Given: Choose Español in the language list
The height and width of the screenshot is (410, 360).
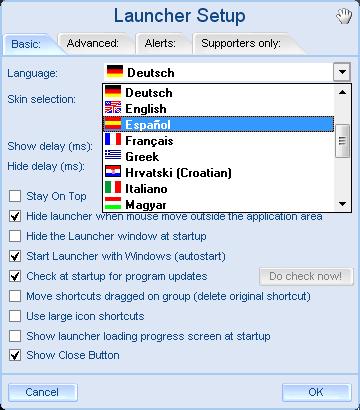Looking at the screenshot, I should [219, 124].
